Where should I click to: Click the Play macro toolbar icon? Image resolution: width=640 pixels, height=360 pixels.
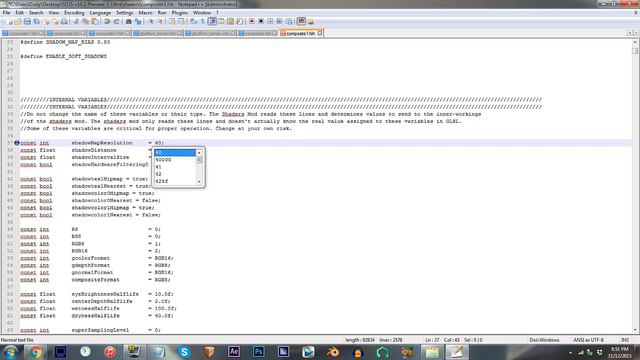pyautogui.click(x=270, y=21)
